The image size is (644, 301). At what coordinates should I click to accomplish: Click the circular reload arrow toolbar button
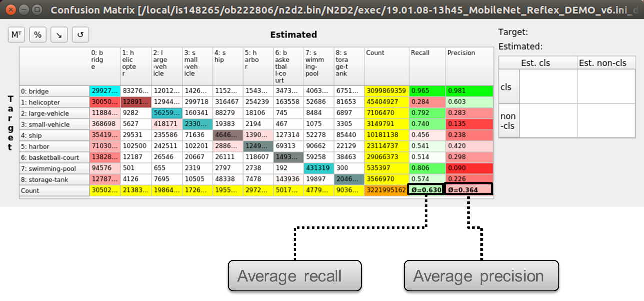[80, 35]
